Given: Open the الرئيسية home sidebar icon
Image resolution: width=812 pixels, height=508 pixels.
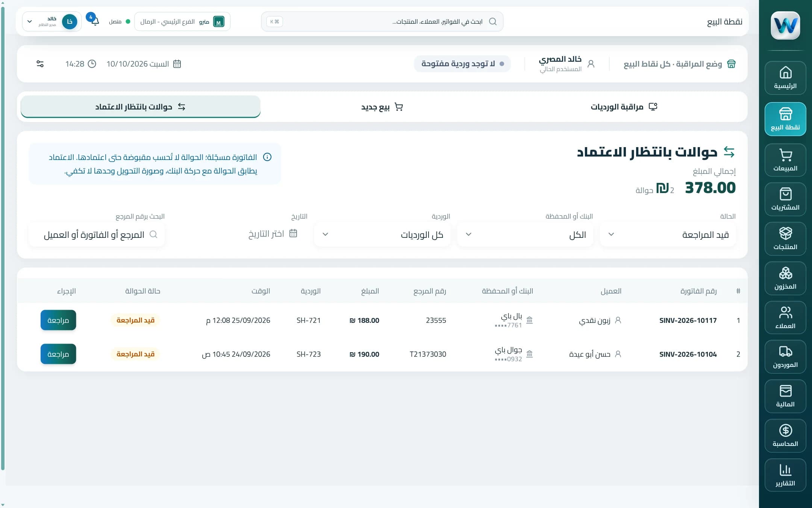Looking at the screenshot, I should (785, 78).
